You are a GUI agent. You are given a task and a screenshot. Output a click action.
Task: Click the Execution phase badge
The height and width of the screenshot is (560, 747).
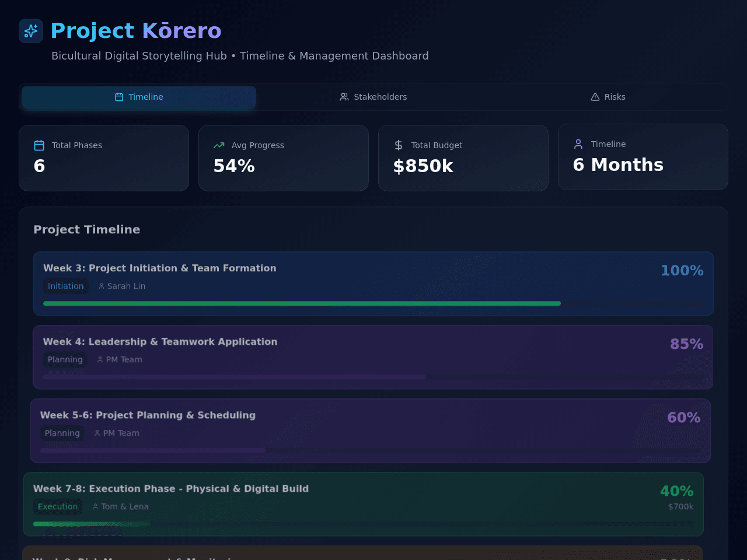[58, 506]
